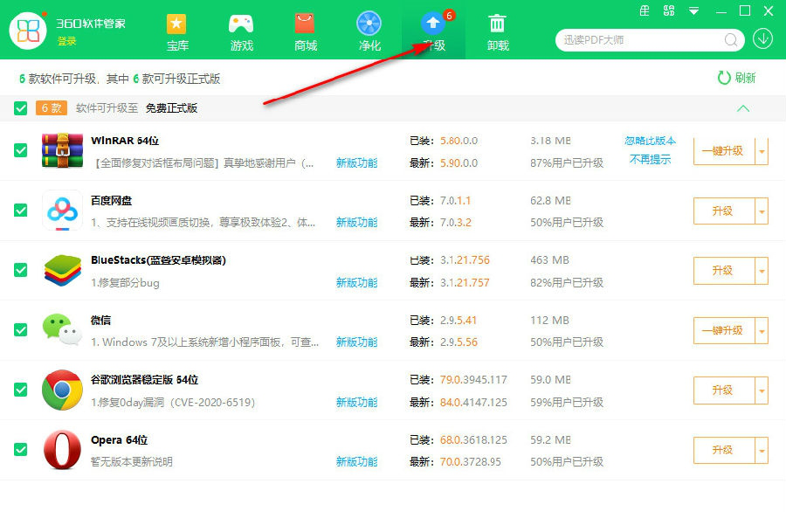Screen dimensions: 786x532
Task: Uncheck the 百度网盘 checkbox
Action: pos(21,211)
